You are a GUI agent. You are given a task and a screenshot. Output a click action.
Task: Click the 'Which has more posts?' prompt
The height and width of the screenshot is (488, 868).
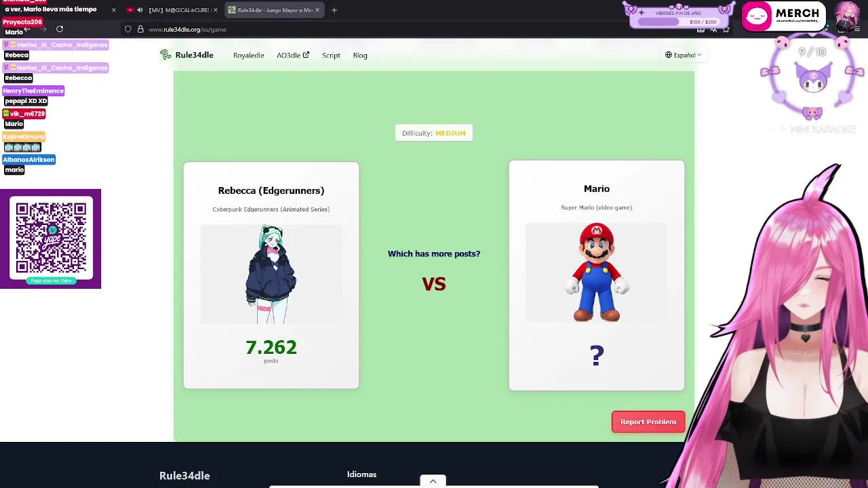[x=434, y=253]
